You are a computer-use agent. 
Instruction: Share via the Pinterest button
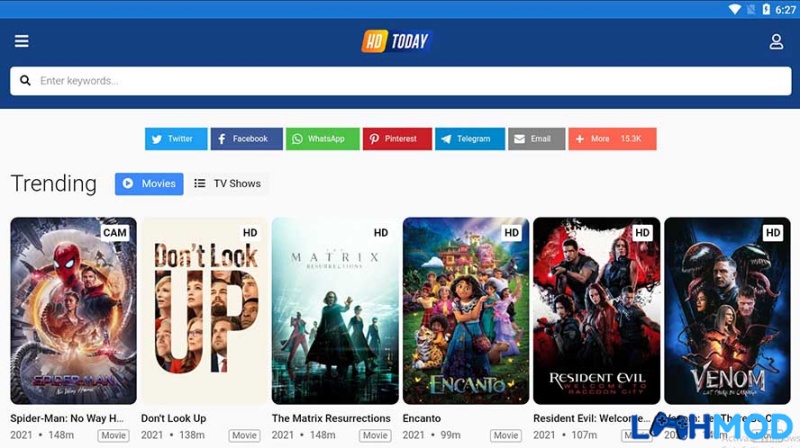point(397,139)
